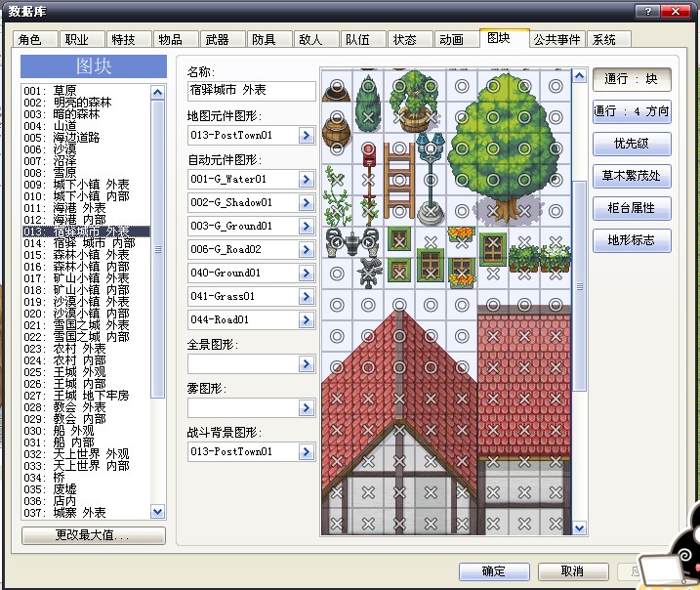Select the 通行 : 块 mode button

[632, 79]
